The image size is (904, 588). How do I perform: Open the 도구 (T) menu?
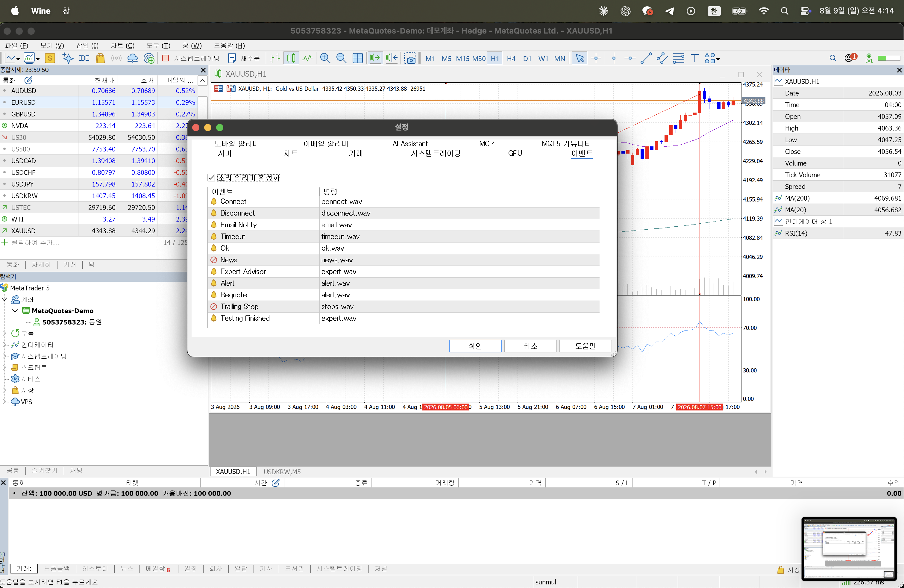pos(158,46)
